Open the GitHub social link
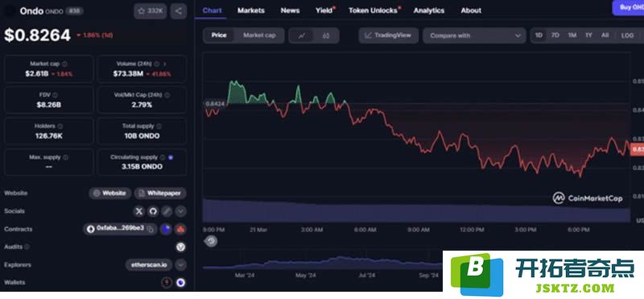Image resolution: width=644 pixels, height=299 pixels. pyautogui.click(x=153, y=211)
